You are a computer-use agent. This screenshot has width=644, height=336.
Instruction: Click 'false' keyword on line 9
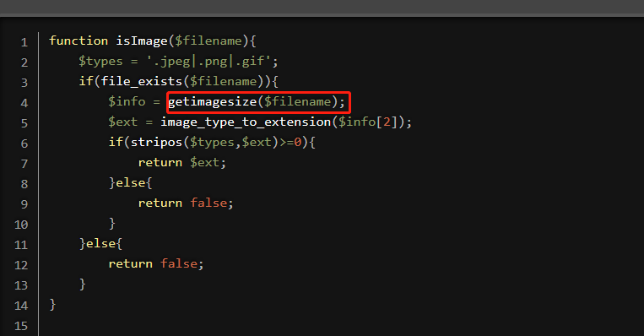coord(208,203)
